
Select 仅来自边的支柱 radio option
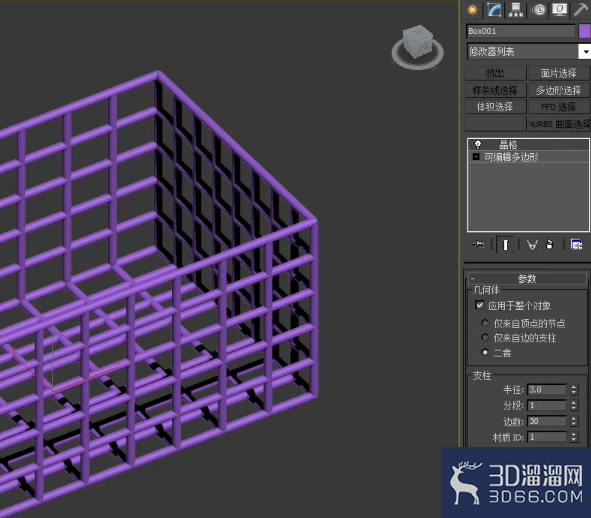tap(485, 337)
